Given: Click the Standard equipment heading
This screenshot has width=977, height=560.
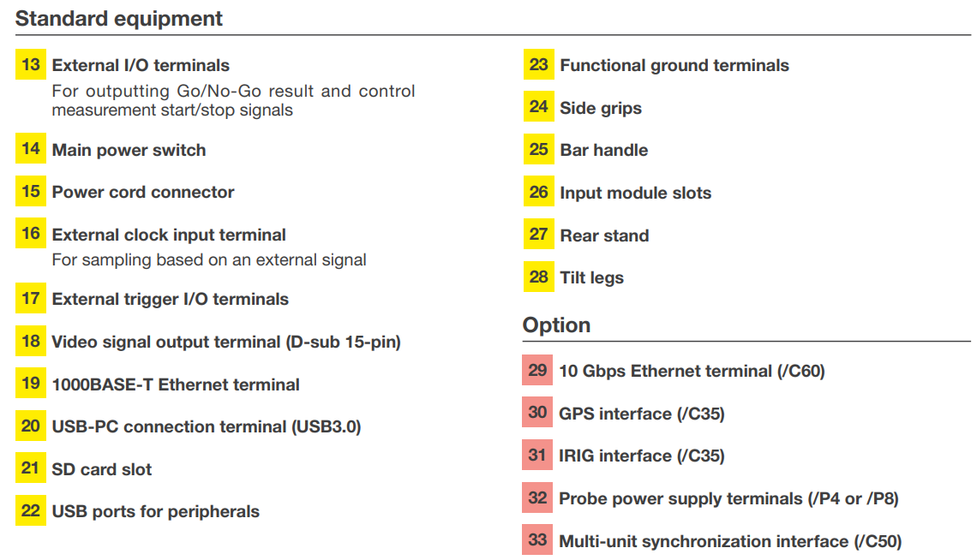Looking at the screenshot, I should click(x=119, y=19).
